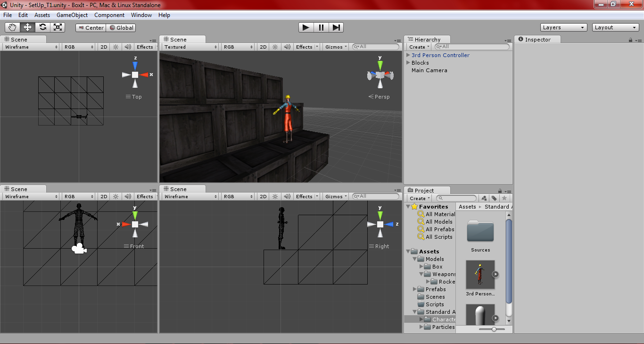Select the Move (translate) tool
The height and width of the screenshot is (344, 644).
pyautogui.click(x=28, y=27)
